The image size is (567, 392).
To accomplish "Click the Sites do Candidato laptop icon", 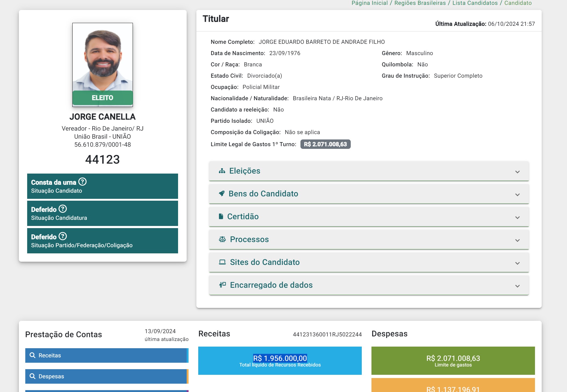I will 222,262.
